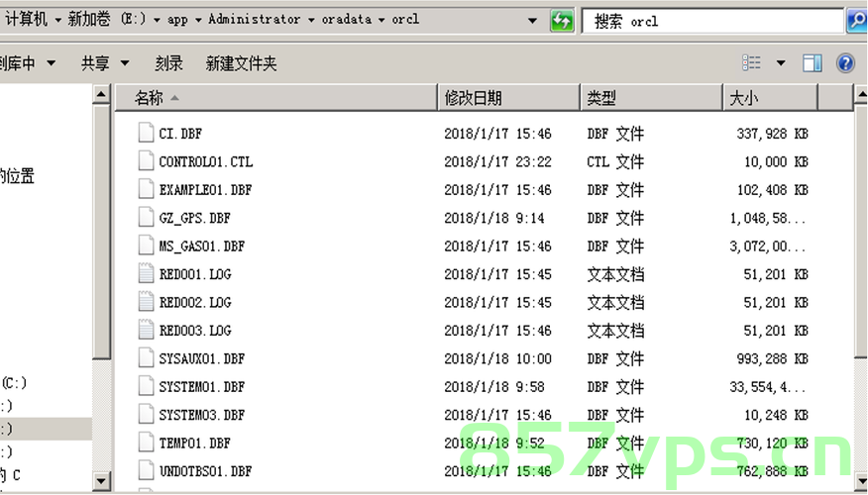Click the 2018/1/18 10:00 modified date
Screen dimensions: 868x495
click(x=497, y=358)
